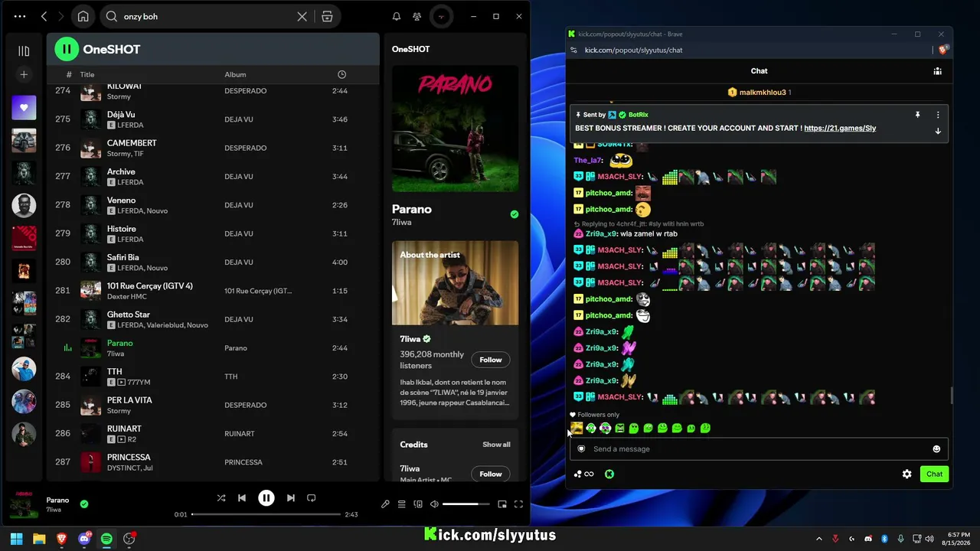The image size is (980, 551).
Task: Toggle the liked checkmark in Now Playing bar
Action: (84, 504)
